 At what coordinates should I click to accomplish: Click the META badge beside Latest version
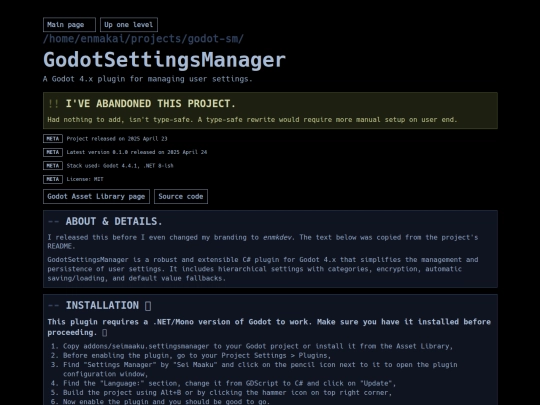(53, 152)
